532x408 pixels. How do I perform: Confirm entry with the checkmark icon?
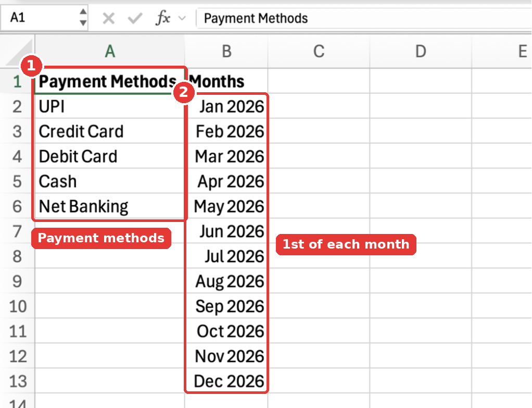pyautogui.click(x=135, y=18)
